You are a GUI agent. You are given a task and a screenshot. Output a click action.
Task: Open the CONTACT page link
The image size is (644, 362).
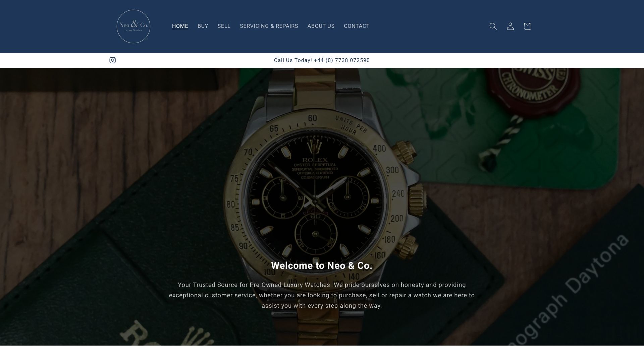[357, 26]
